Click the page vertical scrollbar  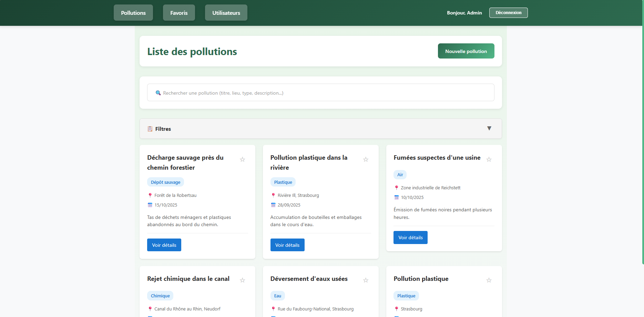pyautogui.click(x=643, y=132)
